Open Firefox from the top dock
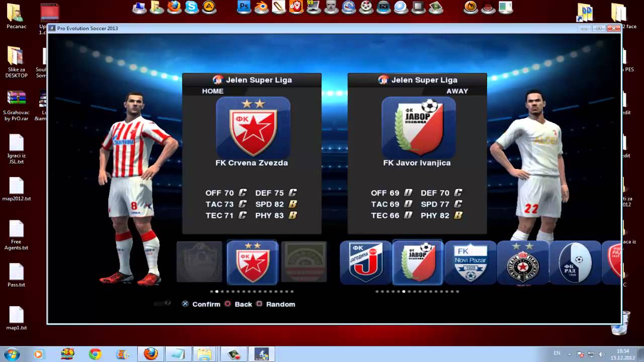Image resolution: width=644 pixels, height=362 pixels. pyautogui.click(x=174, y=7)
